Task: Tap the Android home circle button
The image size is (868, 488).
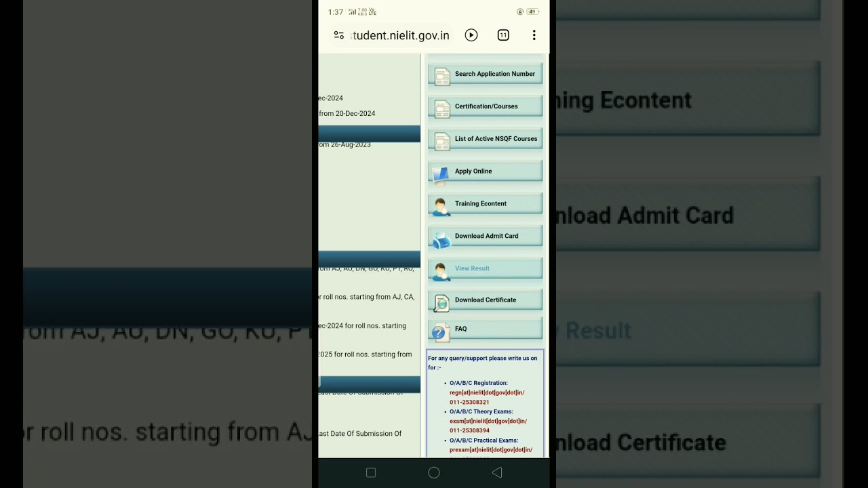Action: point(434,473)
